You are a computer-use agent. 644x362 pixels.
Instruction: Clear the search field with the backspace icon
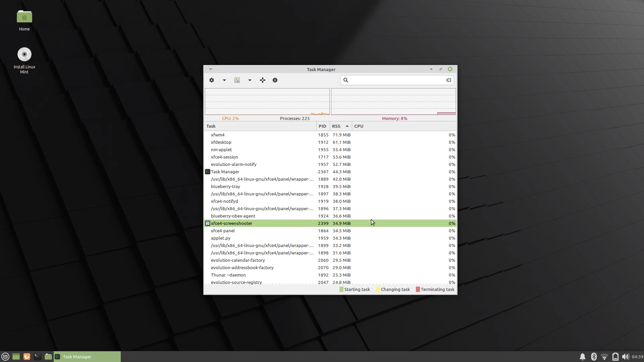448,80
